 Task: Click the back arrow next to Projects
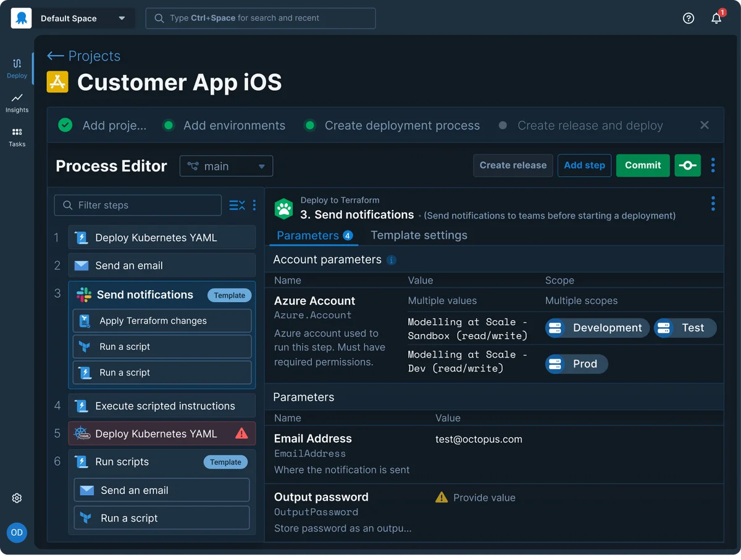56,56
